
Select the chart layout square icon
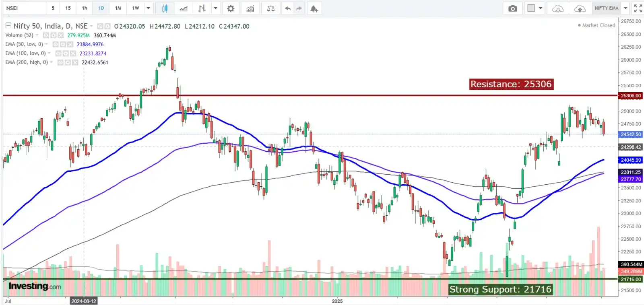coord(531,8)
